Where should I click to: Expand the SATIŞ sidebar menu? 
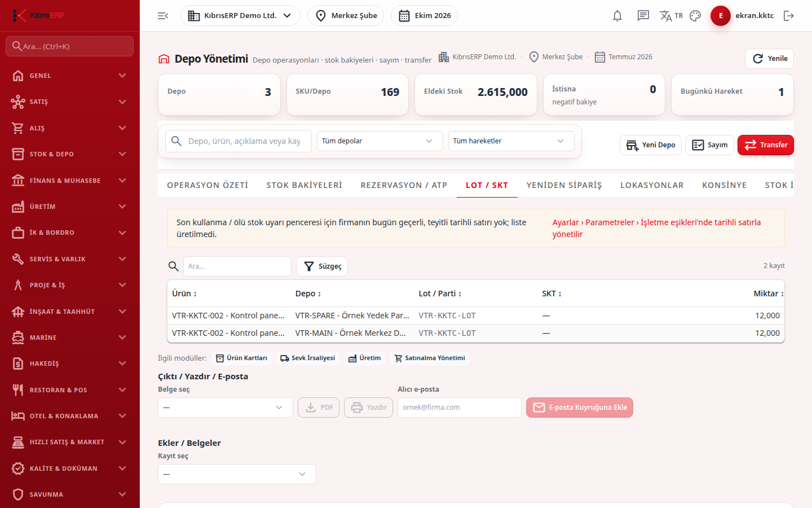70,102
